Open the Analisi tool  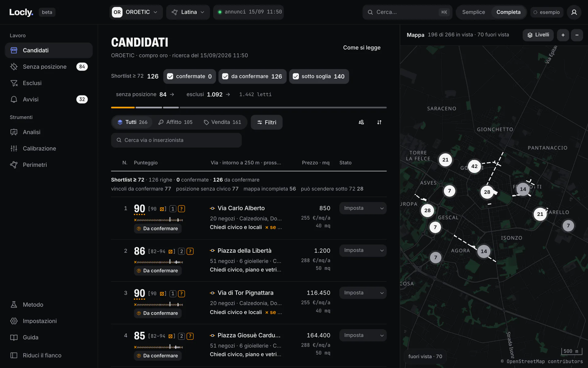point(49,132)
